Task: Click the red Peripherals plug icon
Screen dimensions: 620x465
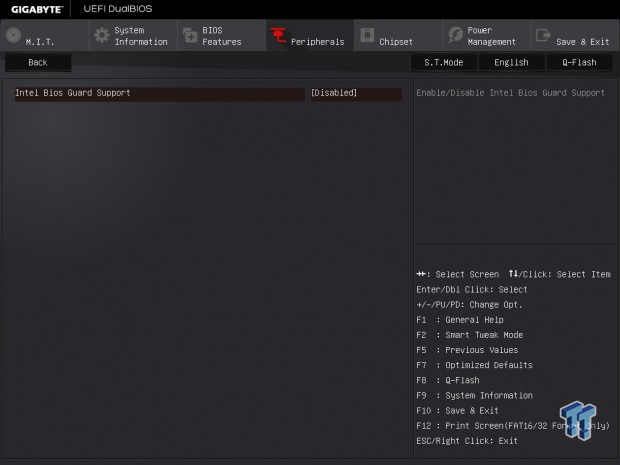Action: tap(278, 35)
